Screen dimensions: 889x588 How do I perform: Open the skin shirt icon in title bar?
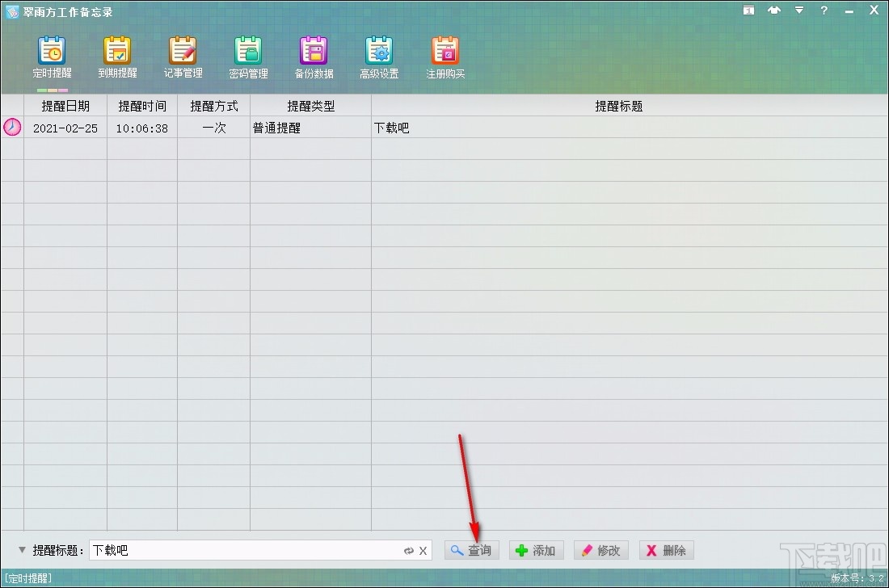[774, 10]
